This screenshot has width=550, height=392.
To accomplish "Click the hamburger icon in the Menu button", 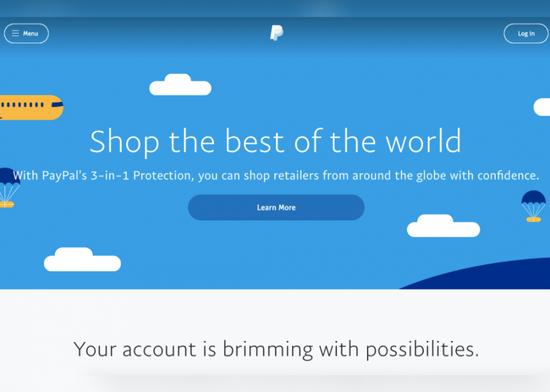I will tap(15, 33).
